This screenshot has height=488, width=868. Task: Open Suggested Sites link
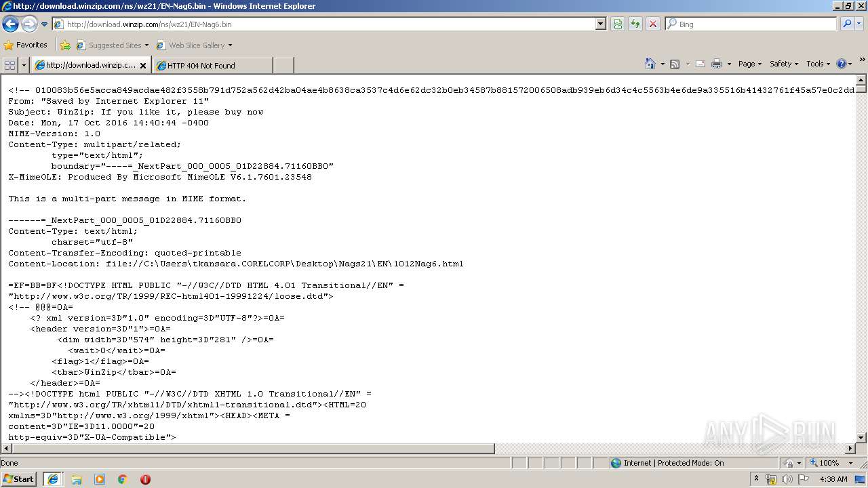[112, 45]
